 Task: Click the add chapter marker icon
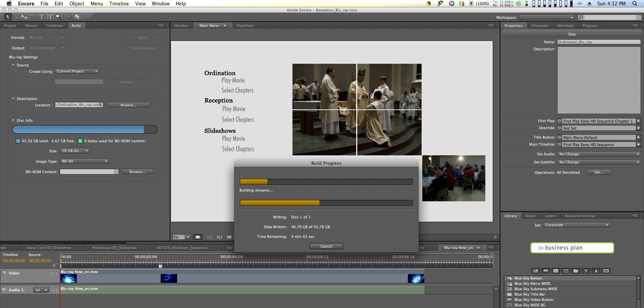54,265
